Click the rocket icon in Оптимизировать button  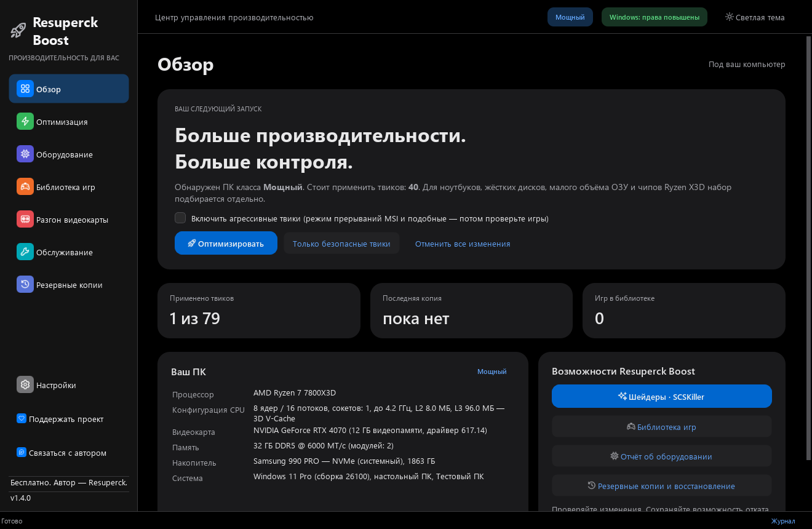[191, 244]
